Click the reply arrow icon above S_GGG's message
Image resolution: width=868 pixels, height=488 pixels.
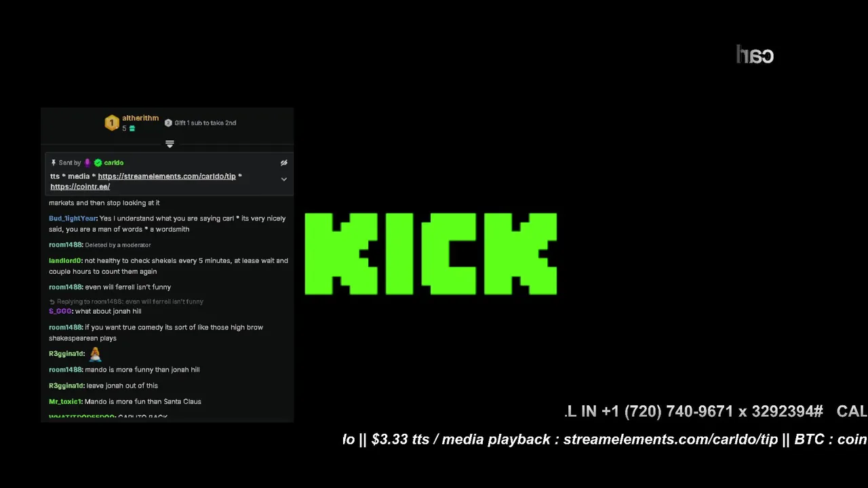(52, 302)
